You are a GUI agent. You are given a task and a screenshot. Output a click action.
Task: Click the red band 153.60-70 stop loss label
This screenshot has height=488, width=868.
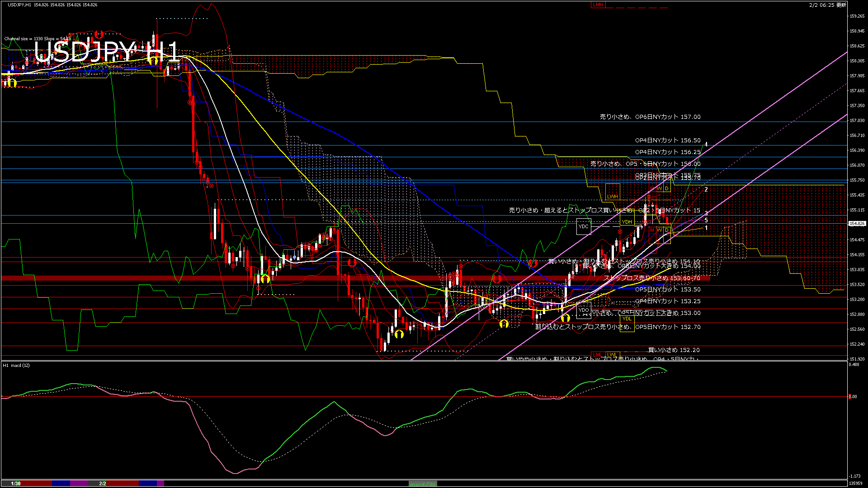652,278
